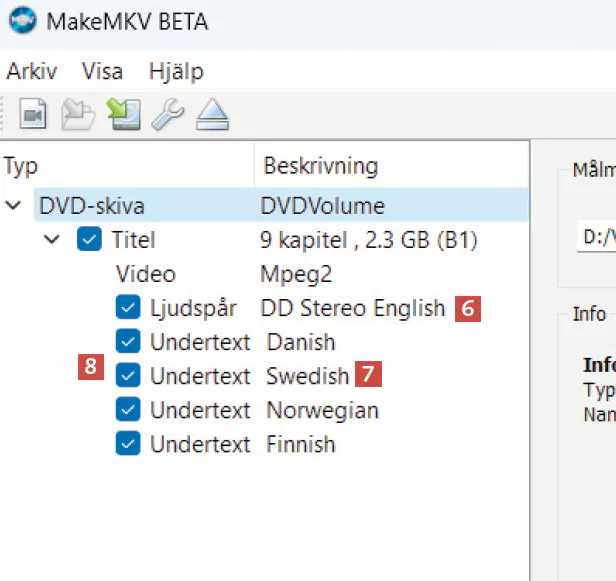Viewport: 616px width, 581px height.
Task: Open the Hjälp menu
Action: point(176,72)
